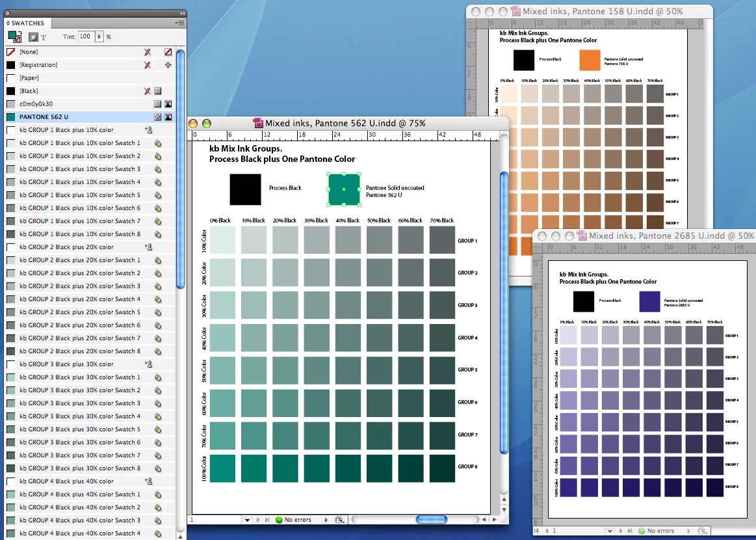Viewport: 756px width, 540px height.
Task: Click 'No errors' preflight status in 562 U window
Action: click(x=298, y=520)
